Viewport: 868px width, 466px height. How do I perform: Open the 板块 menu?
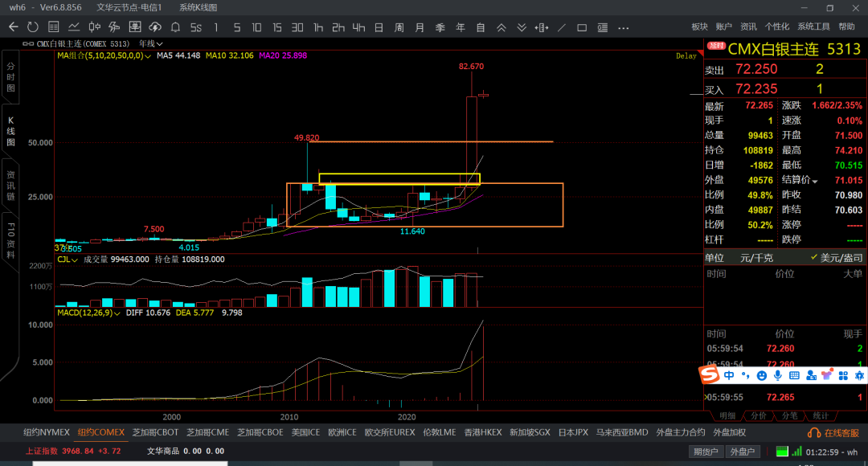[x=700, y=27]
